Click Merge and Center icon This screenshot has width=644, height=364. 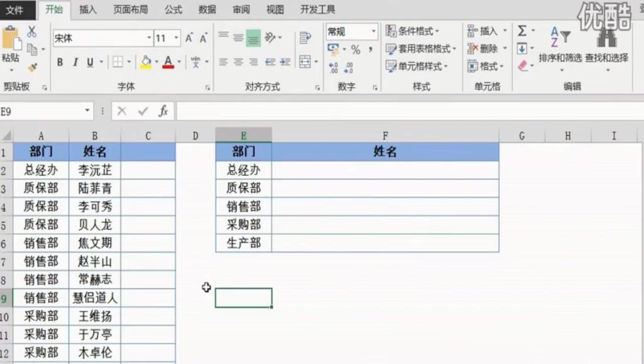point(305,62)
